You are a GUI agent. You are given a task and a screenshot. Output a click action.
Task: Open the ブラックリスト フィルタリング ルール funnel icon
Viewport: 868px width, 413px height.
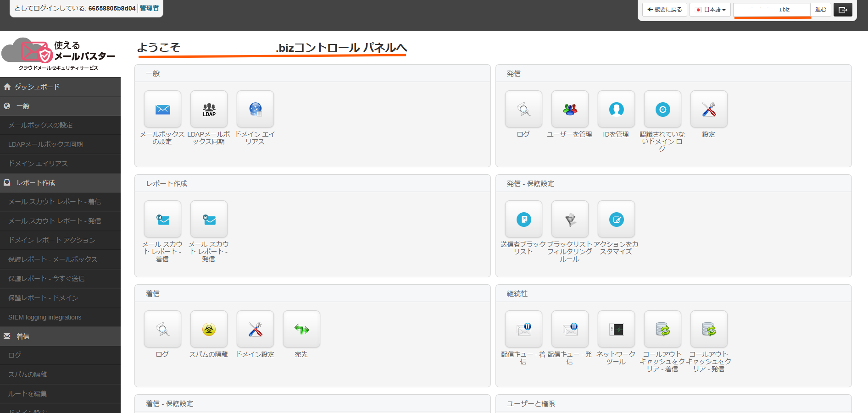(x=570, y=219)
